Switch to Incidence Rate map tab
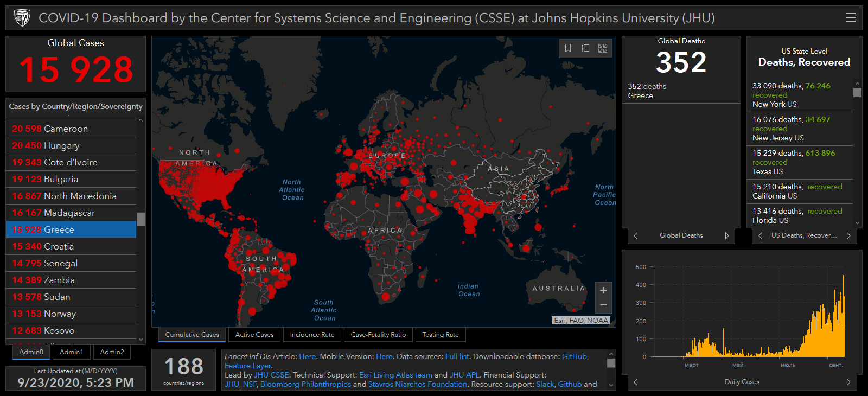Image resolution: width=868 pixels, height=396 pixels. coord(312,335)
